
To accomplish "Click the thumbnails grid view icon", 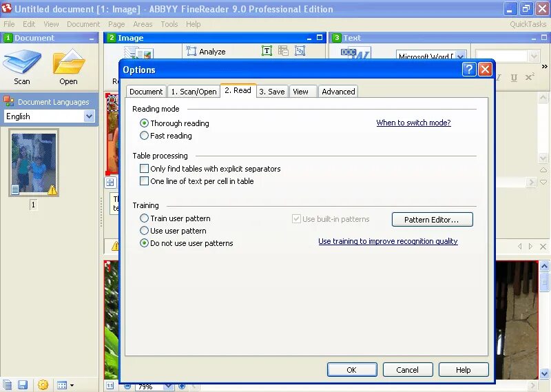I will click(x=62, y=385).
